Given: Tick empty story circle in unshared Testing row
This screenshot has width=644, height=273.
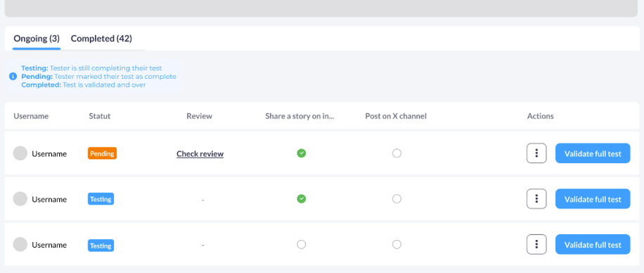Looking at the screenshot, I should [302, 245].
